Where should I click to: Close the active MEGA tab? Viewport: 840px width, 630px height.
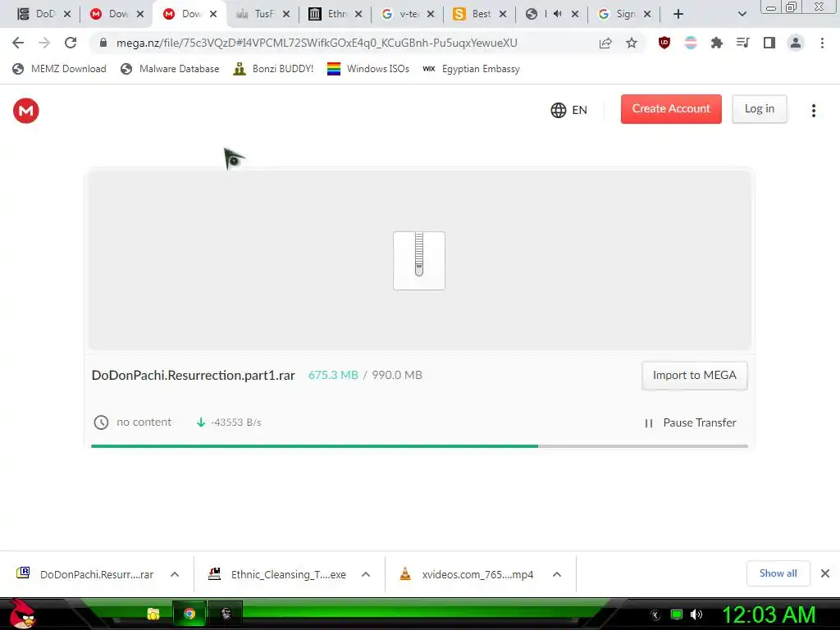213,14
